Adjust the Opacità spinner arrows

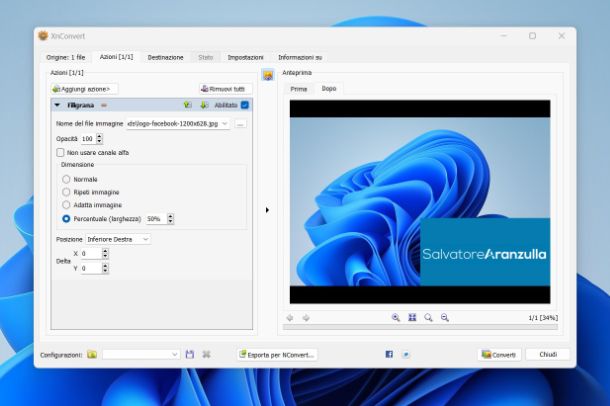pos(99,139)
